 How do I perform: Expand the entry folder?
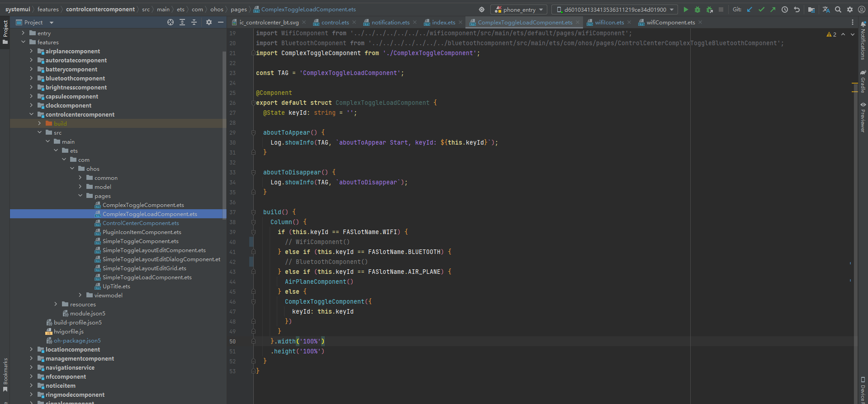24,33
